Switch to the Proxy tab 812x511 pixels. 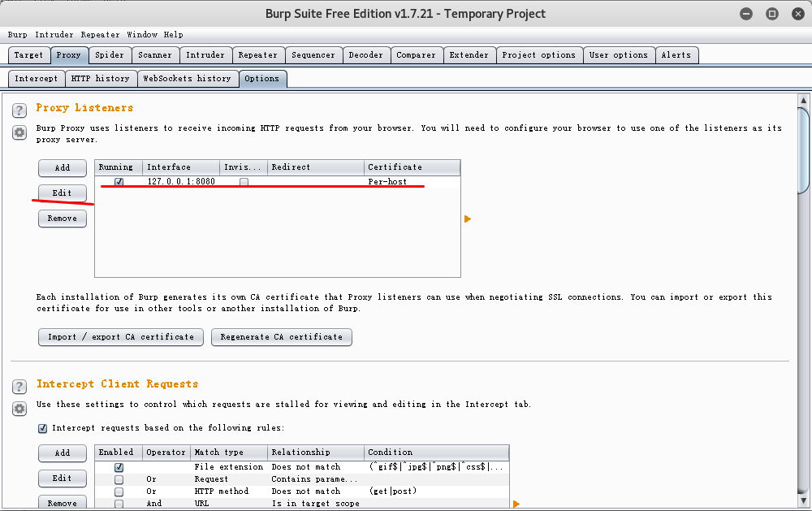pyautogui.click(x=69, y=55)
